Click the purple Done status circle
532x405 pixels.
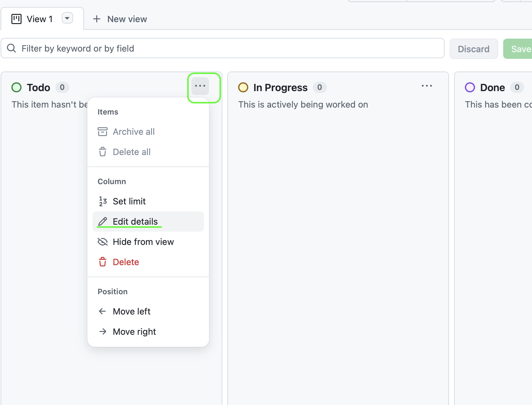(470, 87)
